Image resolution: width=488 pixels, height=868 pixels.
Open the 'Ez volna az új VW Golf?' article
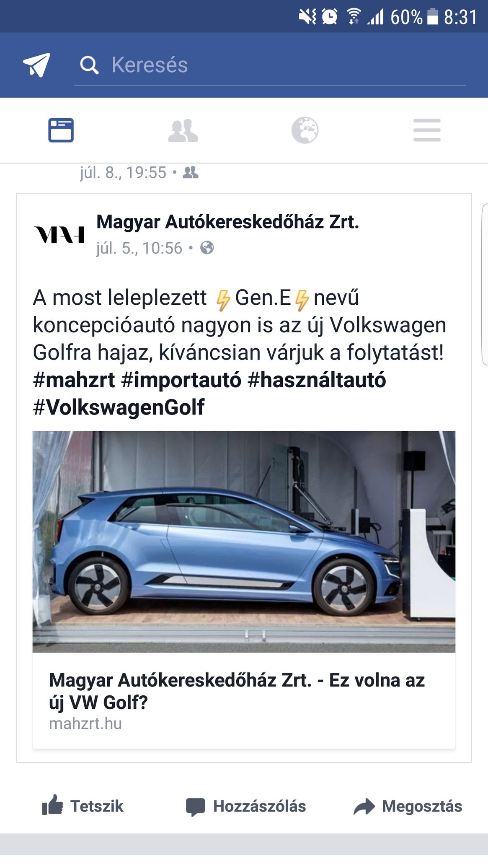(x=244, y=701)
